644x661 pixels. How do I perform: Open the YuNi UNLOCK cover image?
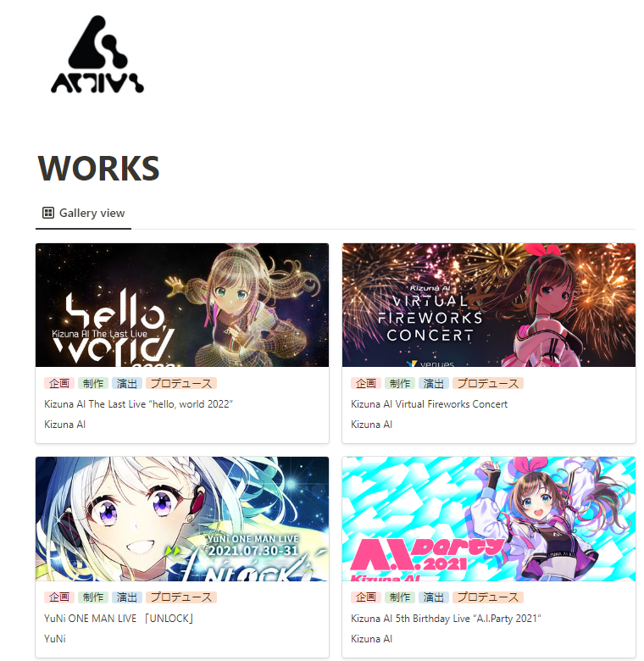[x=182, y=519]
